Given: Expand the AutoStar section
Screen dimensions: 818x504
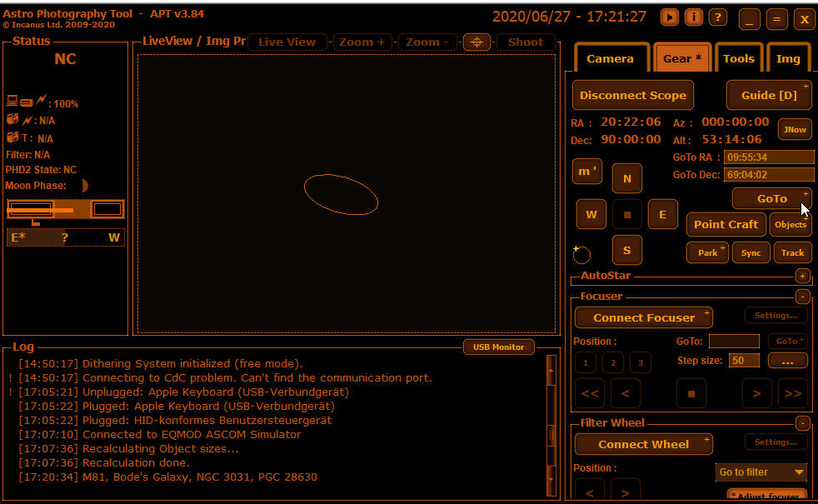Looking at the screenshot, I should pos(802,276).
